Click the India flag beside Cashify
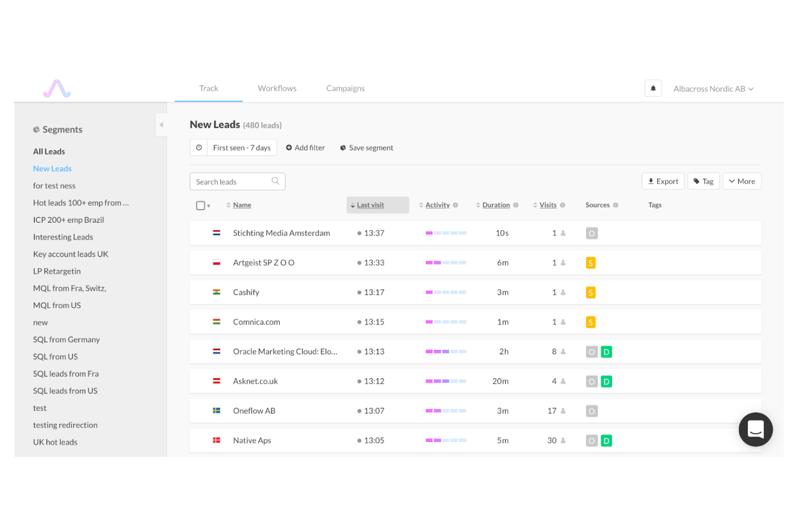 pos(216,292)
